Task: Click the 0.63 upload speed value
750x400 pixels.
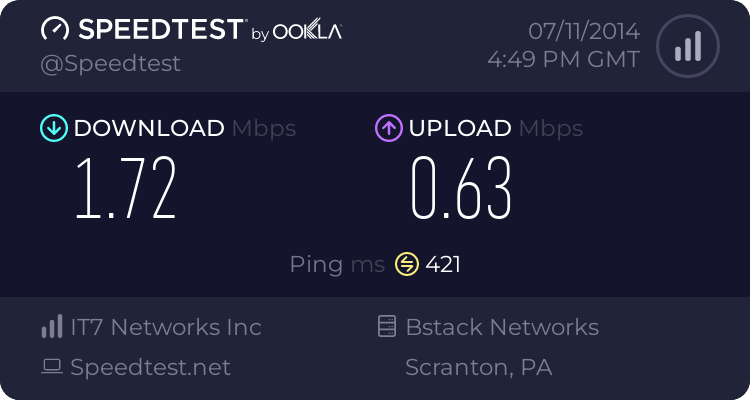Action: (461, 187)
